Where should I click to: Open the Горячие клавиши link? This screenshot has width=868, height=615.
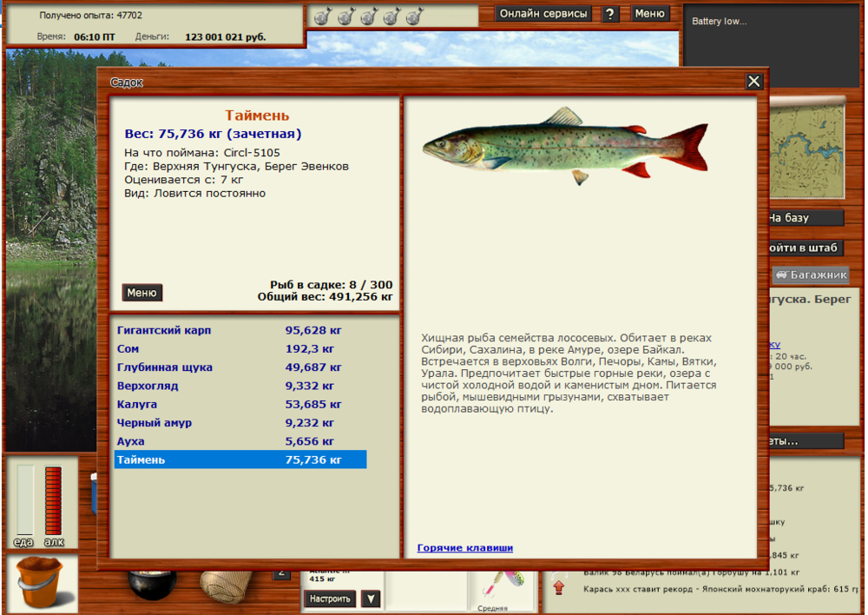tap(464, 548)
